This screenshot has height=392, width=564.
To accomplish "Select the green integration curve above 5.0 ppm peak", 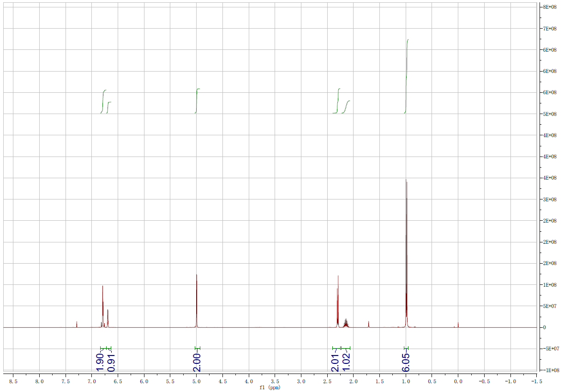I will [197, 99].
